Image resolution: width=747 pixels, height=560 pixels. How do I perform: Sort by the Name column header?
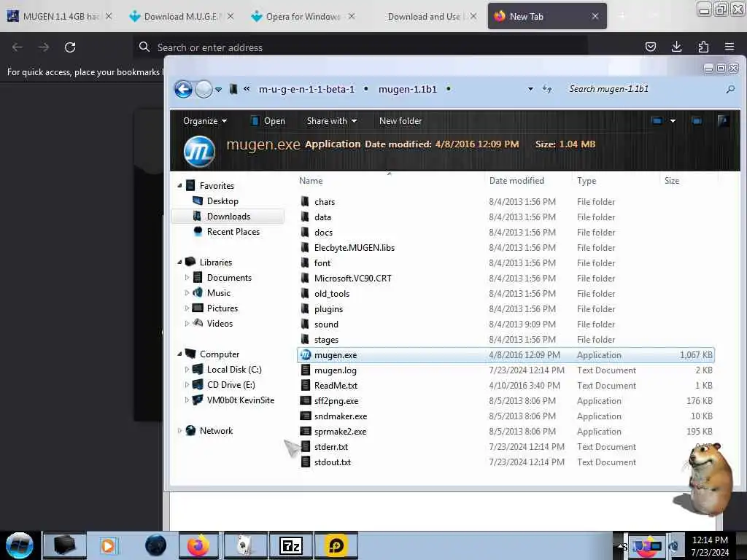(x=311, y=181)
